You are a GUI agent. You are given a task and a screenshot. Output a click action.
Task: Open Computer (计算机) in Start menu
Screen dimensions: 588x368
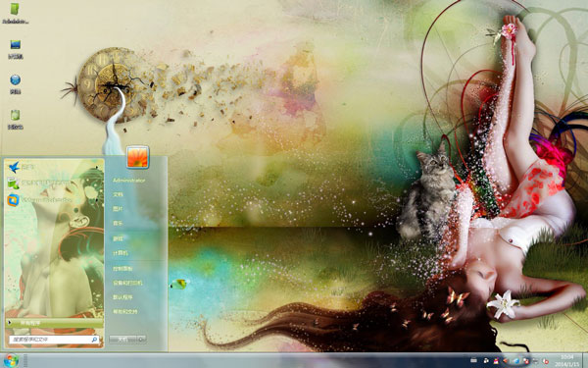pyautogui.click(x=120, y=253)
